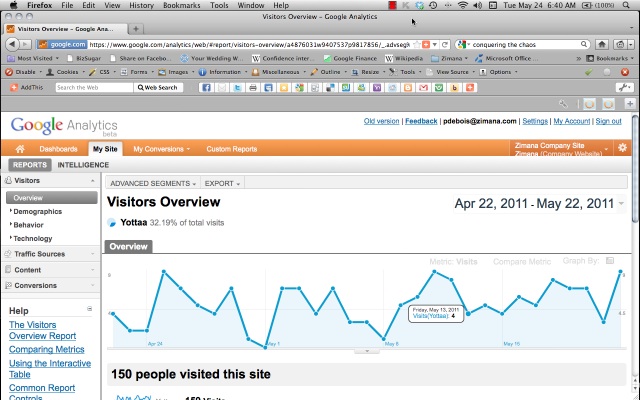The image size is (640, 400).
Task: Click the Old version link
Action: (381, 121)
